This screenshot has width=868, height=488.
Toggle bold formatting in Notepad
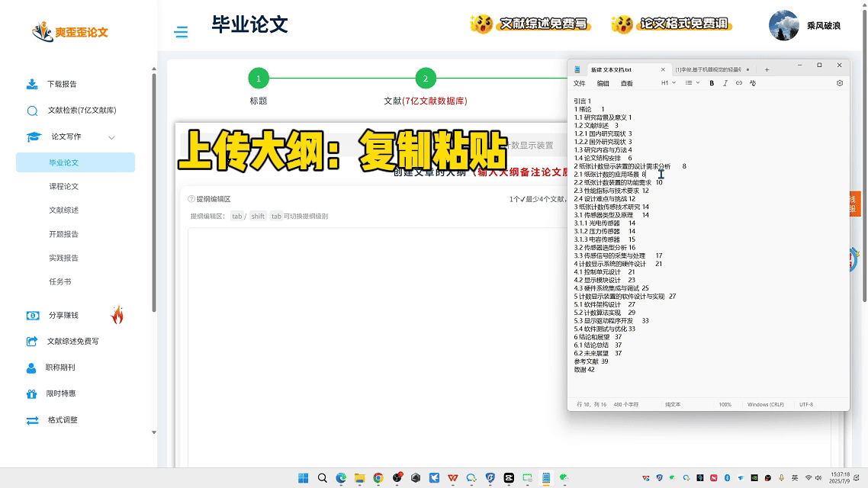click(712, 83)
